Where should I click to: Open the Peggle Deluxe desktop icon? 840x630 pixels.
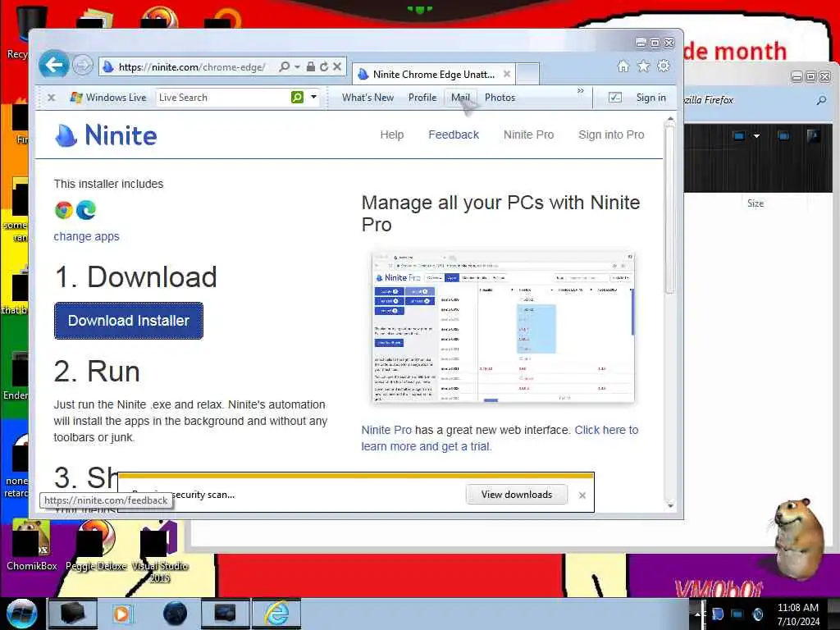(x=96, y=546)
